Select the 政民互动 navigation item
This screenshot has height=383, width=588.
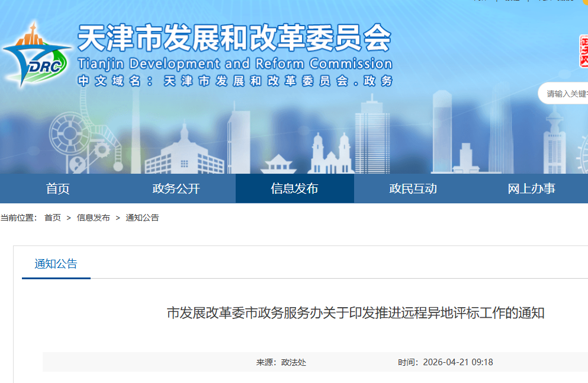tap(413, 188)
